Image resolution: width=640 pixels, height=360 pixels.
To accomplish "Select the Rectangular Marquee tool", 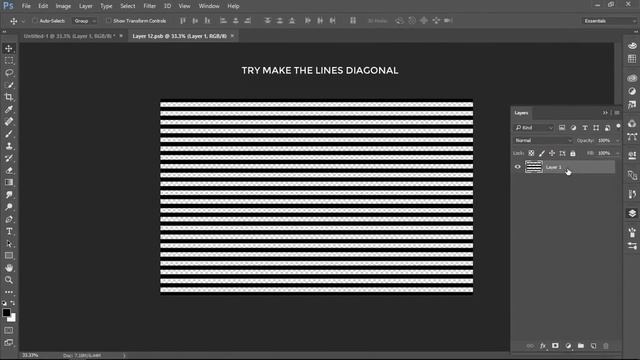I will [9, 61].
